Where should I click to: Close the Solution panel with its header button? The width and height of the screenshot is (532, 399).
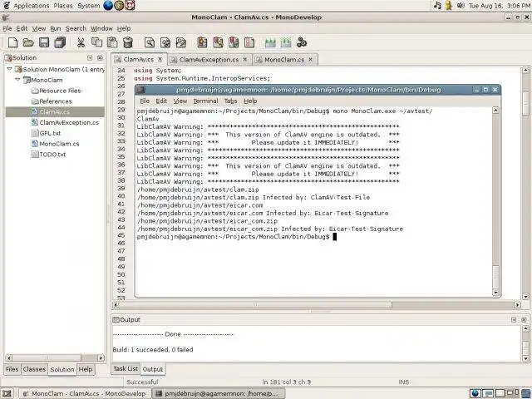click(100, 58)
